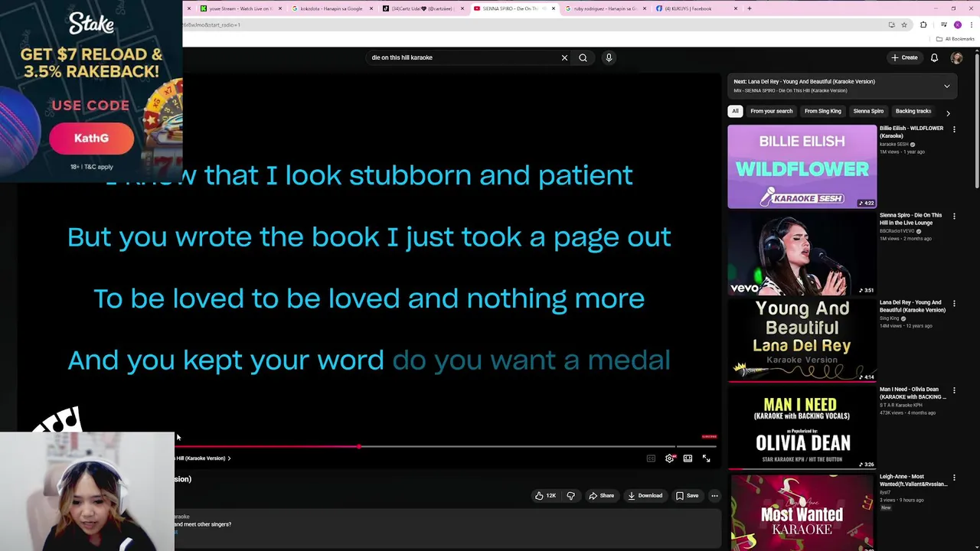Open Billie Eilish WILDFLOWER karaoke thumbnail
Screen dimensions: 980x551
pos(802,166)
